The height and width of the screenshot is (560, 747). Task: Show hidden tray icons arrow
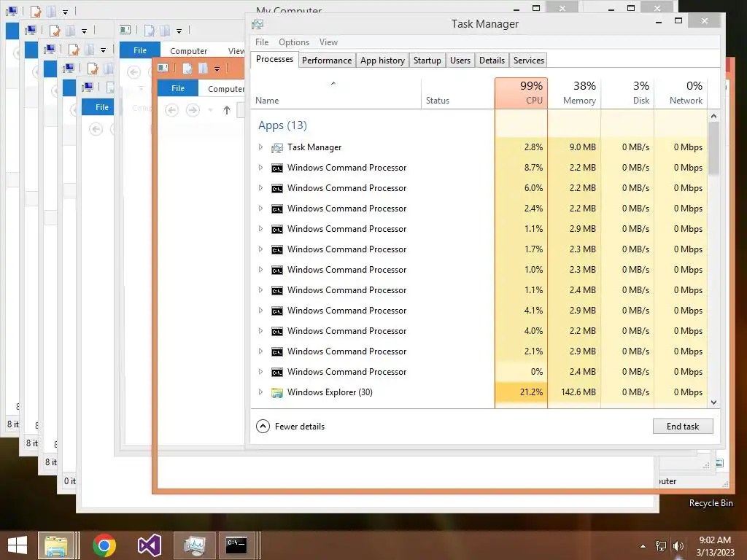(643, 546)
